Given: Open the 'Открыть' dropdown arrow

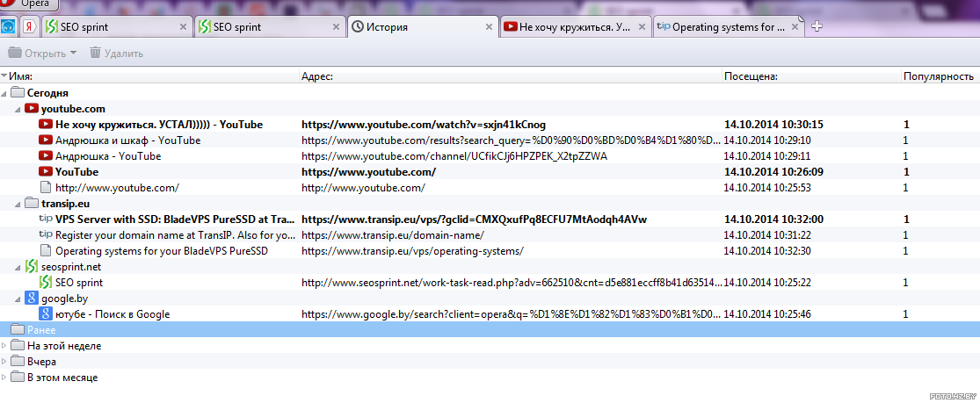Looking at the screenshot, I should tap(74, 53).
